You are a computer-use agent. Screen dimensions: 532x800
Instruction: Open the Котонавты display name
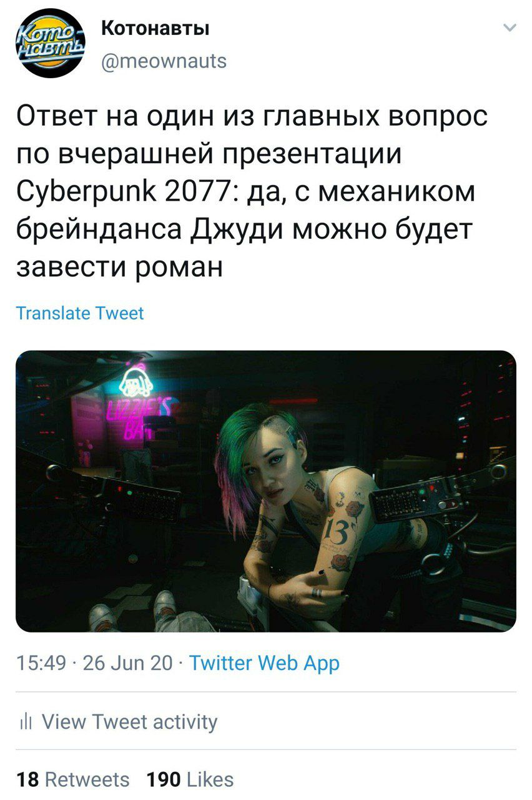[154, 29]
